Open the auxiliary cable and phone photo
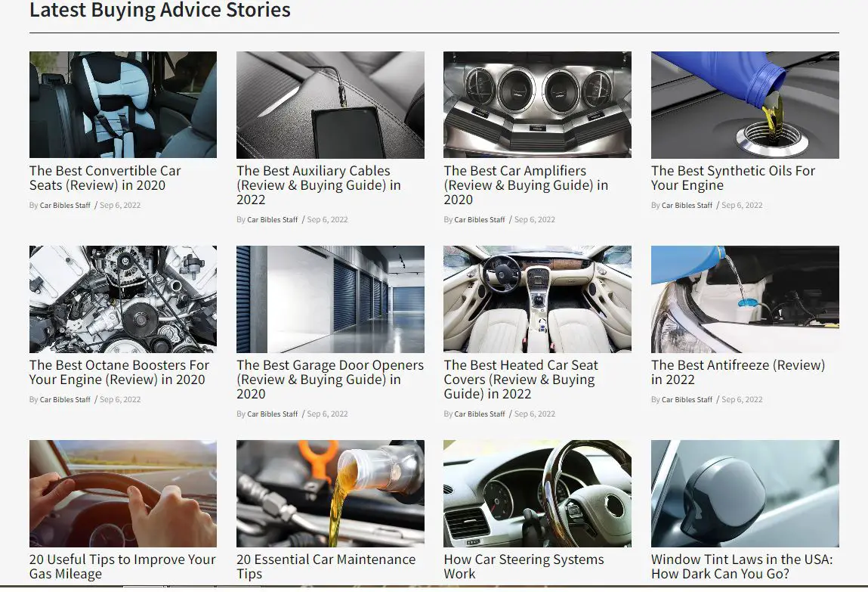 (330, 104)
